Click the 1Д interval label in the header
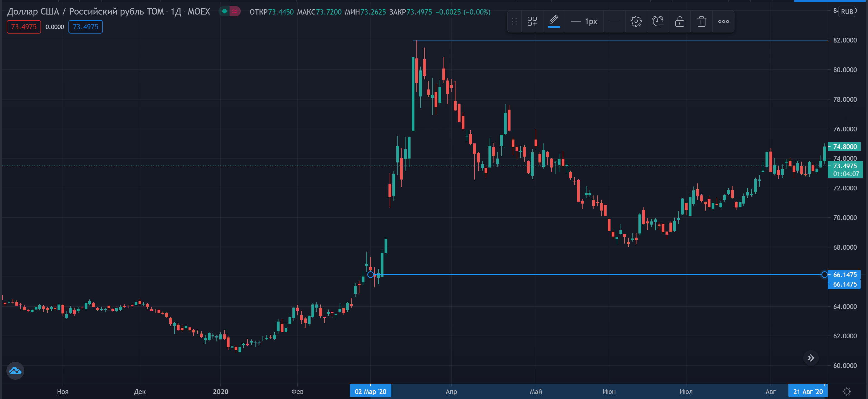This screenshot has width=868, height=399. [x=176, y=12]
